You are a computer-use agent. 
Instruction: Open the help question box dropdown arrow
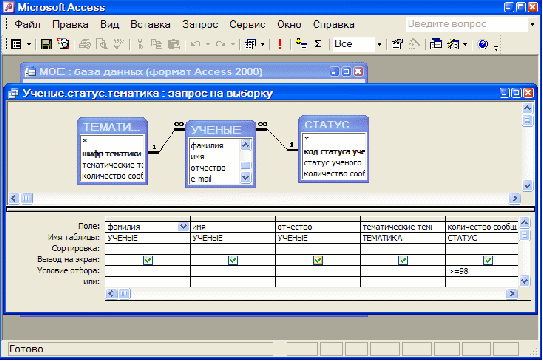click(533, 25)
